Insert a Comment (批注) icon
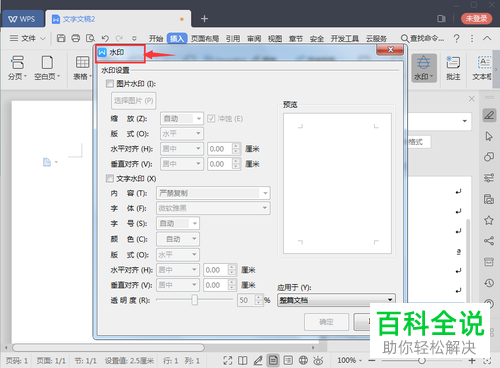This screenshot has width=500, height=368. click(453, 68)
